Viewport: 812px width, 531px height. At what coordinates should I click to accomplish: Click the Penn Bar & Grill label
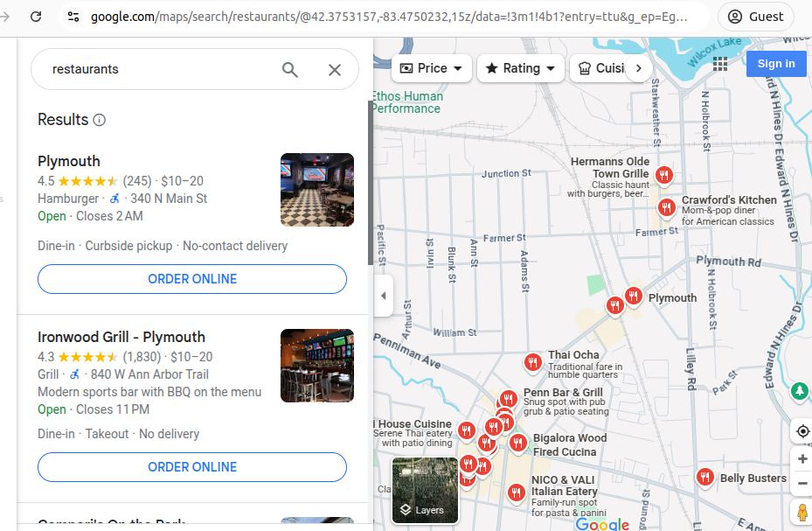click(x=563, y=392)
